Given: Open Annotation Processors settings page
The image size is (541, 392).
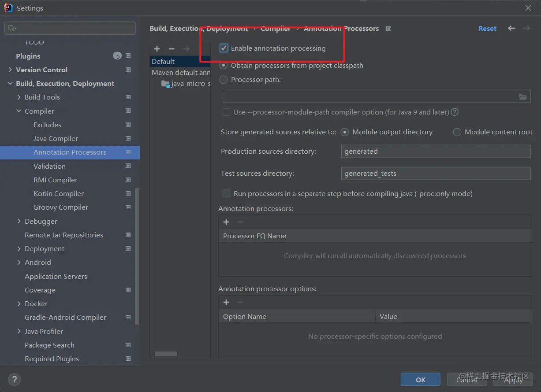Looking at the screenshot, I should [x=70, y=152].
